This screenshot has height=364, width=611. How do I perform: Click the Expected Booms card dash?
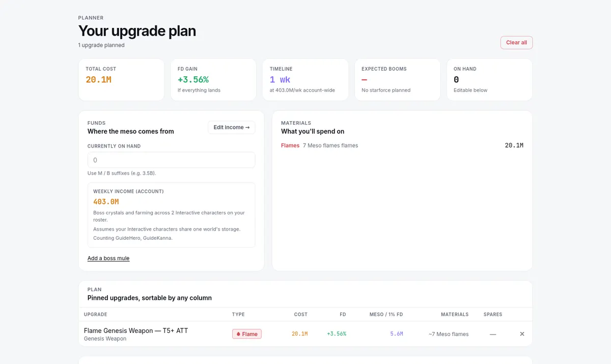(364, 80)
